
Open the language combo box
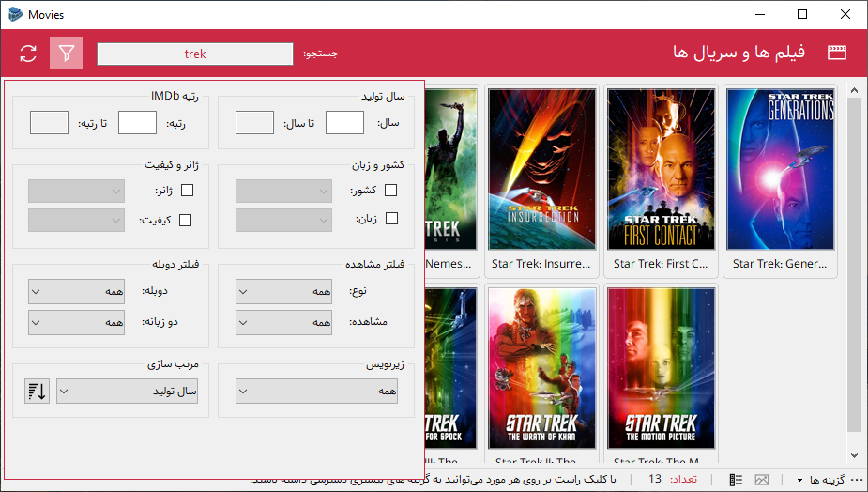284,220
